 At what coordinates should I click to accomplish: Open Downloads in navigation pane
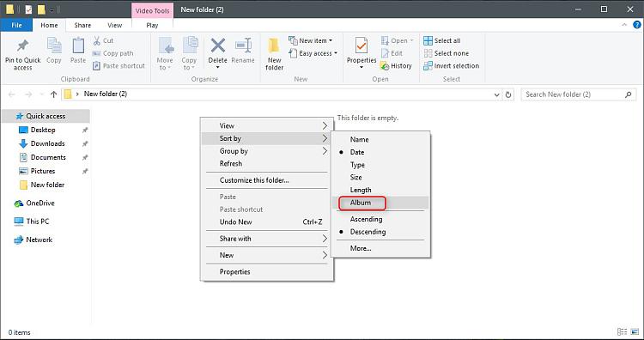point(47,143)
